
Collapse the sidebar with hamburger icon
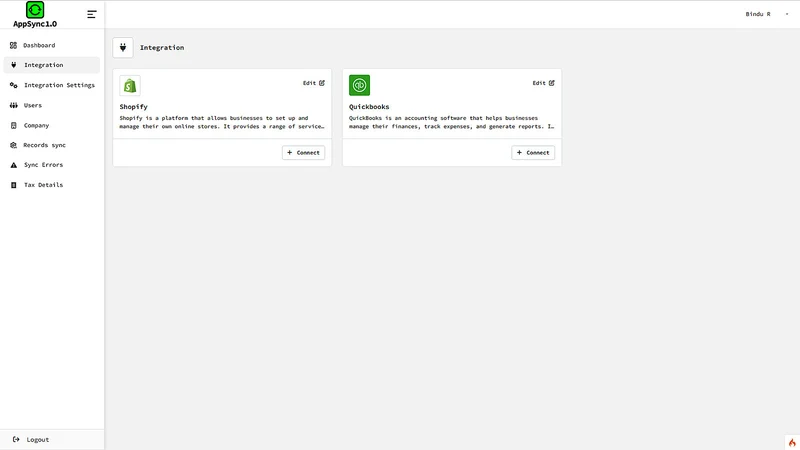pyautogui.click(x=91, y=14)
